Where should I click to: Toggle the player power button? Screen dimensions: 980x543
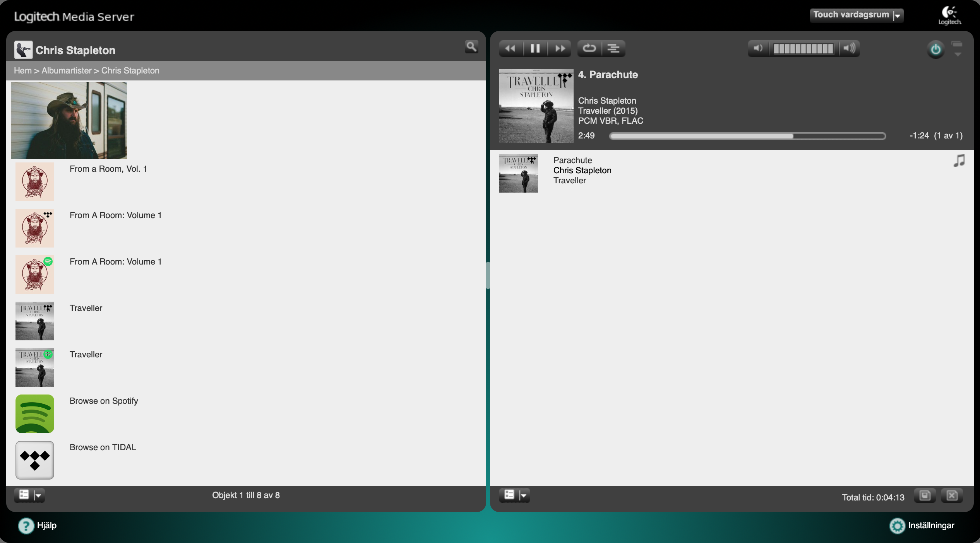[936, 50]
